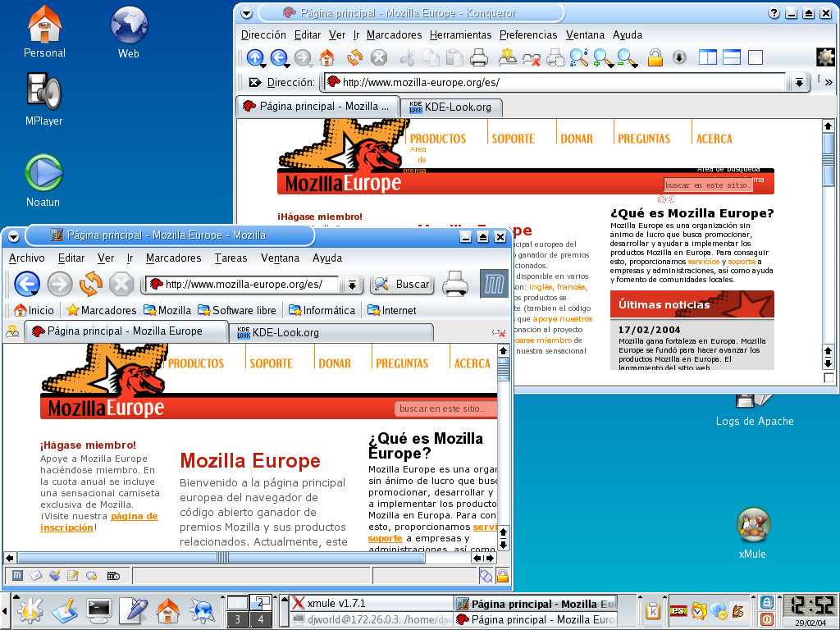Launch the terminal from the KDE panel
This screenshot has width=840, height=630.
99,611
